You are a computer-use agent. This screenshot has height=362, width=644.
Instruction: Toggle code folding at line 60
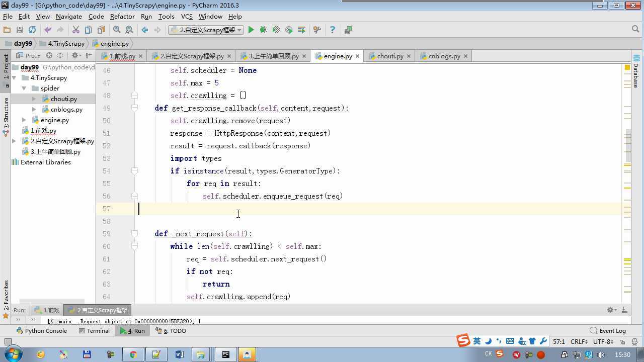click(134, 246)
